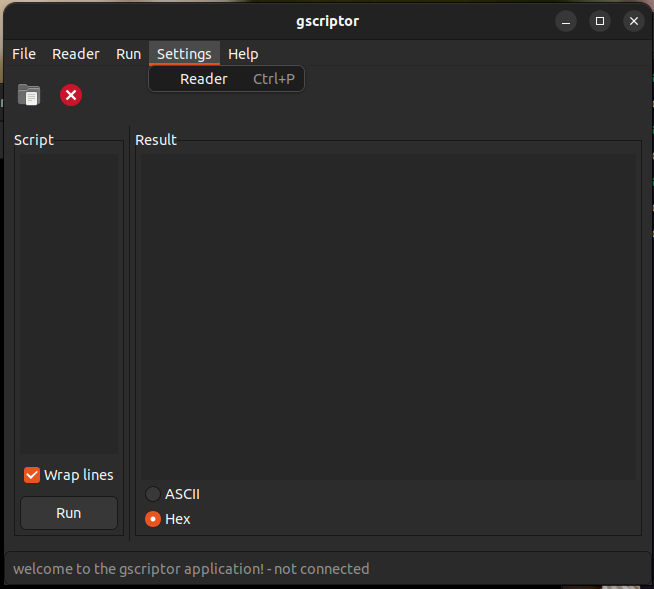Open the Reader menu in menu bar
654x589 pixels.
pyautogui.click(x=75, y=54)
